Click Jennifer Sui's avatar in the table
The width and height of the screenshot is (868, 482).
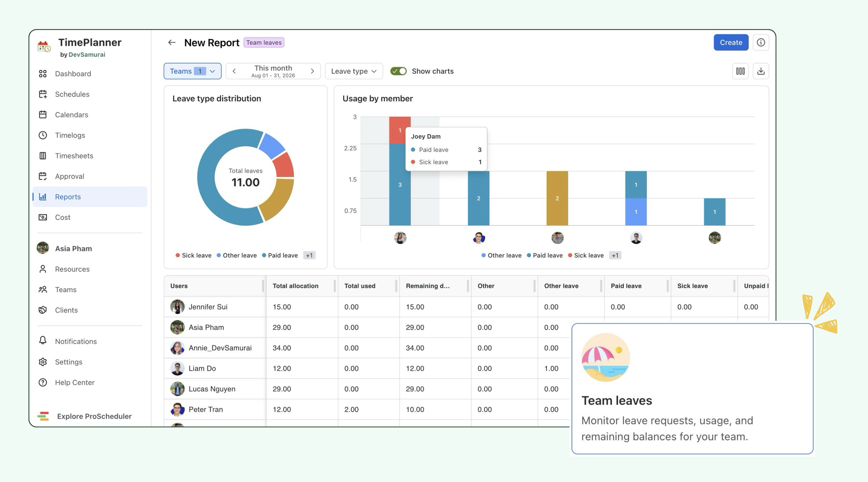[177, 307]
